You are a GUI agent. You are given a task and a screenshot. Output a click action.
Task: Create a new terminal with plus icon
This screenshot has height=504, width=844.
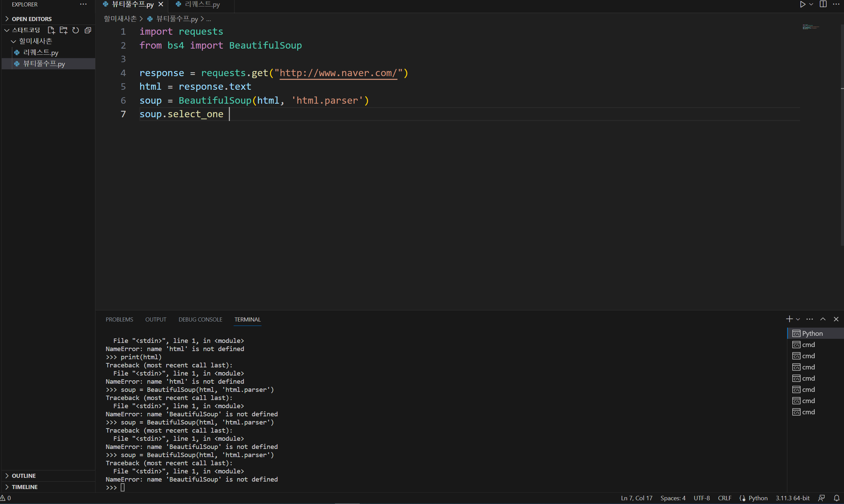coord(789,319)
